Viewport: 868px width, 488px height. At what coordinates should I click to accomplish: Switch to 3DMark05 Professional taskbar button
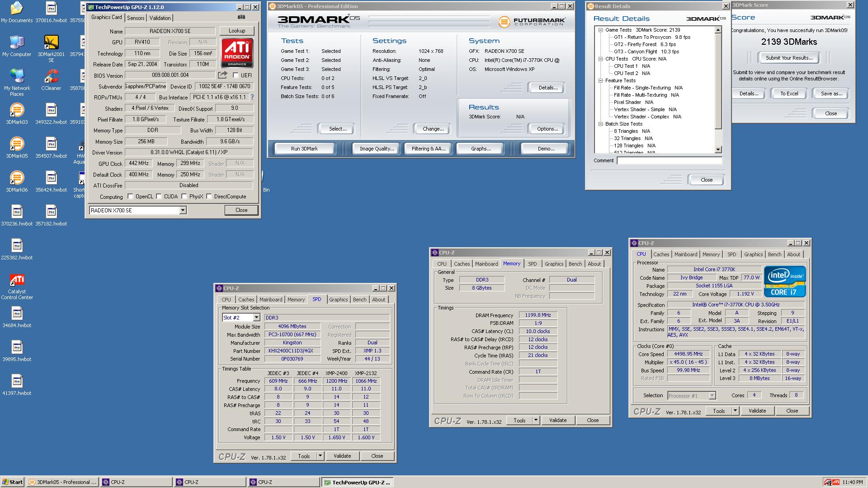tap(63, 482)
